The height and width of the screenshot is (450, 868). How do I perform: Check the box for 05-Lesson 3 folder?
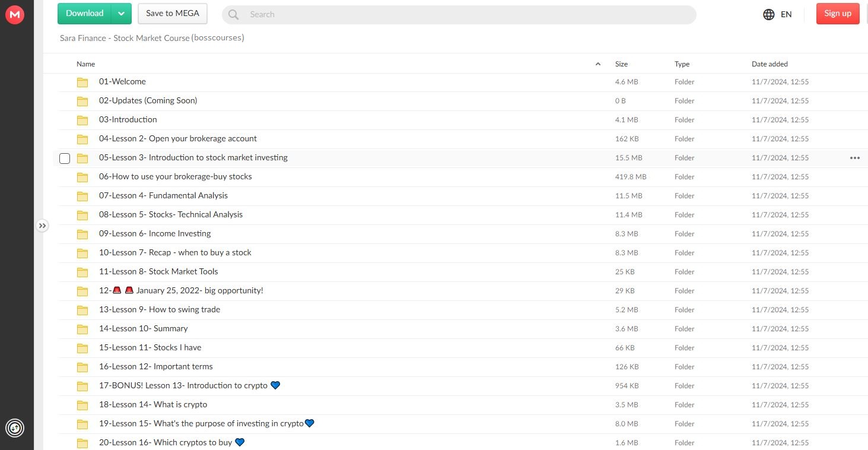pyautogui.click(x=65, y=158)
